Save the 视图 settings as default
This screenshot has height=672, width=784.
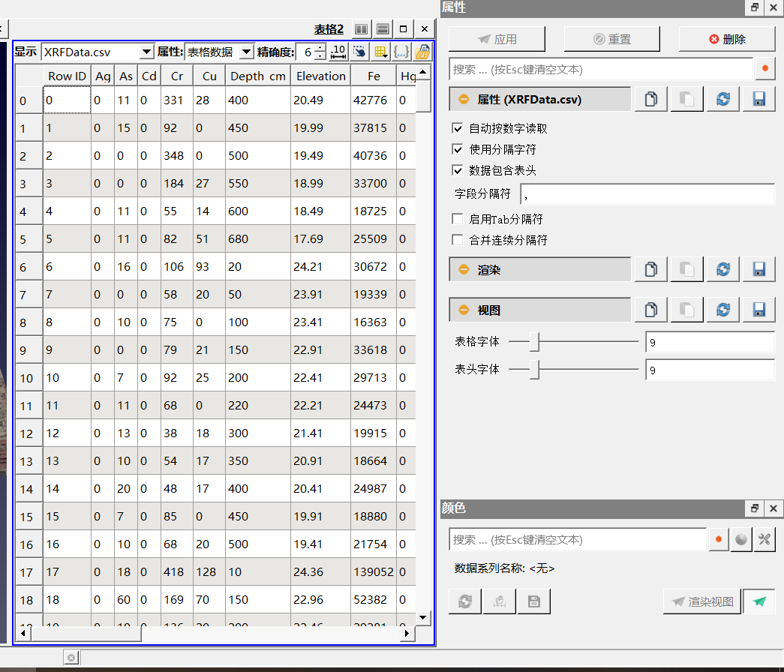click(759, 310)
